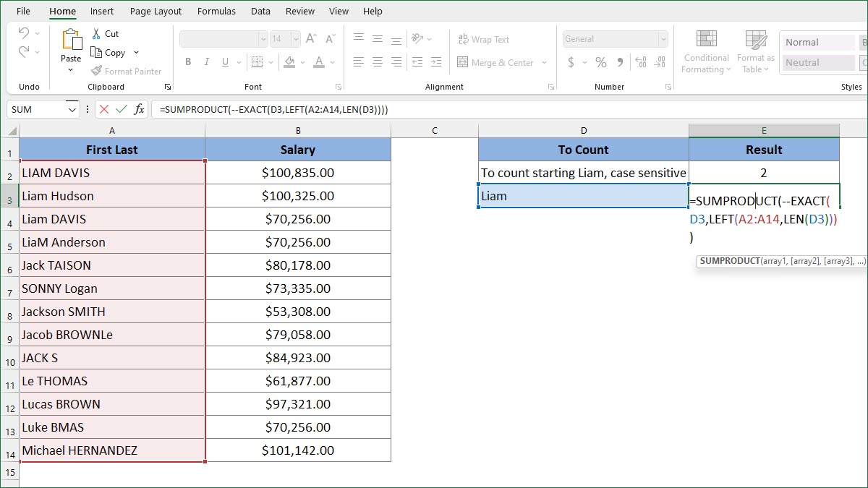Viewport: 868px width, 488px height.
Task: Open the font size dropdown
Action: click(294, 38)
